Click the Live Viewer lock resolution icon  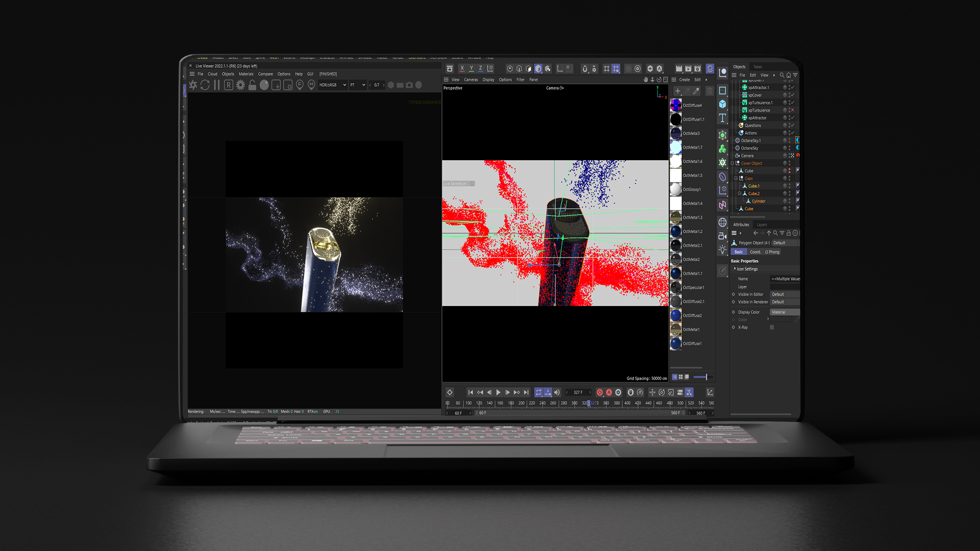[x=252, y=85]
